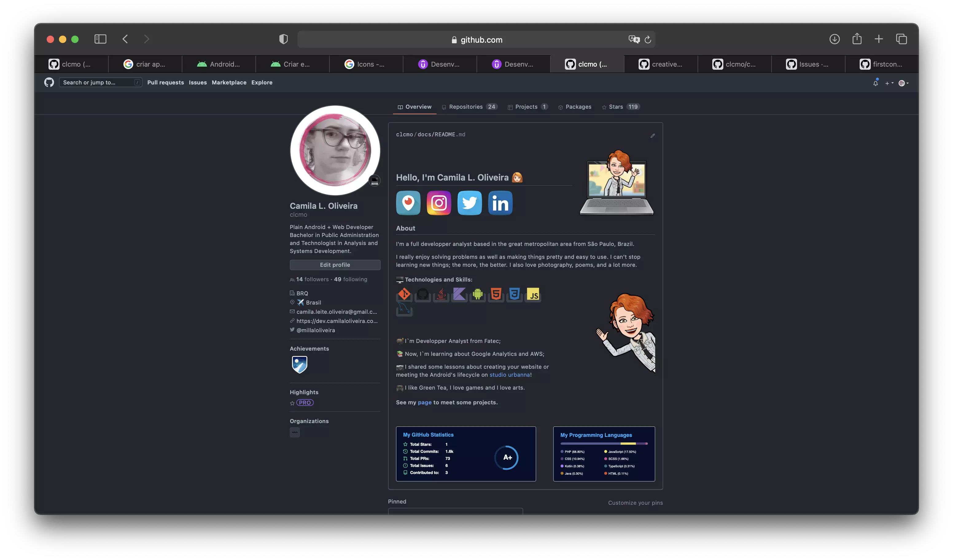This screenshot has height=560, width=953.
Task: Click the privacy shield icon
Action: click(x=283, y=39)
